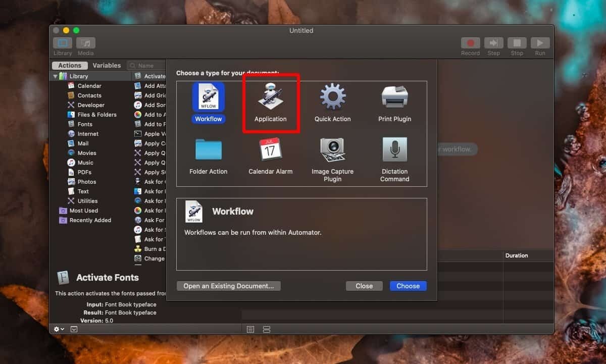Click the Run workflow button
The height and width of the screenshot is (364, 606).
pos(540,43)
